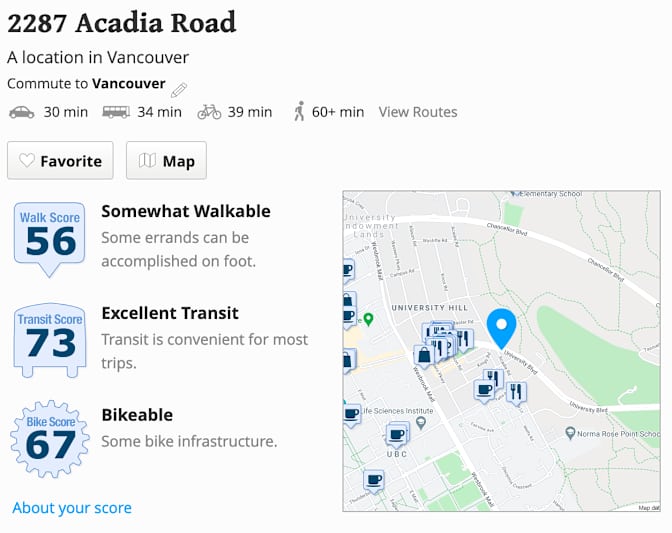
Task: Open the Transit Score 73 badge
Action: [x=50, y=340]
